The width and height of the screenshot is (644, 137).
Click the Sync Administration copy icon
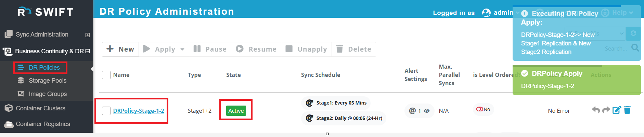pos(8,34)
